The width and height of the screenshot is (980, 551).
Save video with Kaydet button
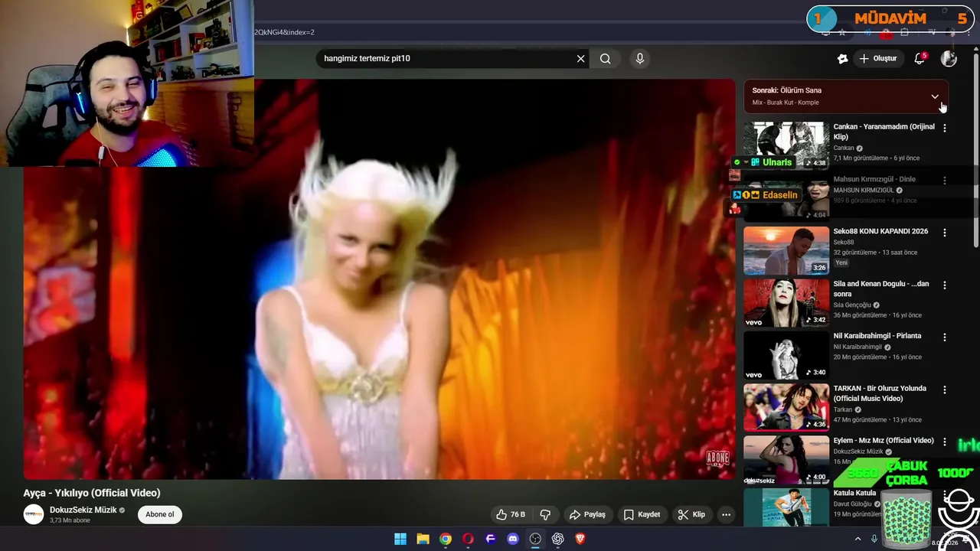pyautogui.click(x=642, y=514)
